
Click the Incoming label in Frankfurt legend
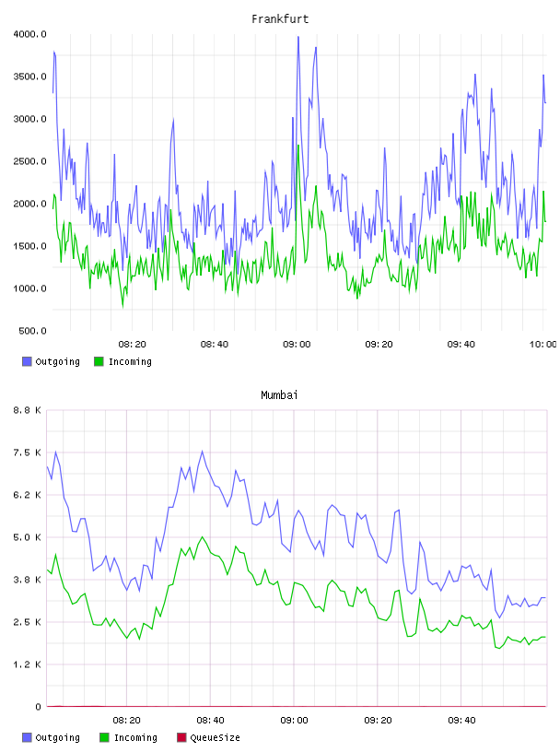130,362
